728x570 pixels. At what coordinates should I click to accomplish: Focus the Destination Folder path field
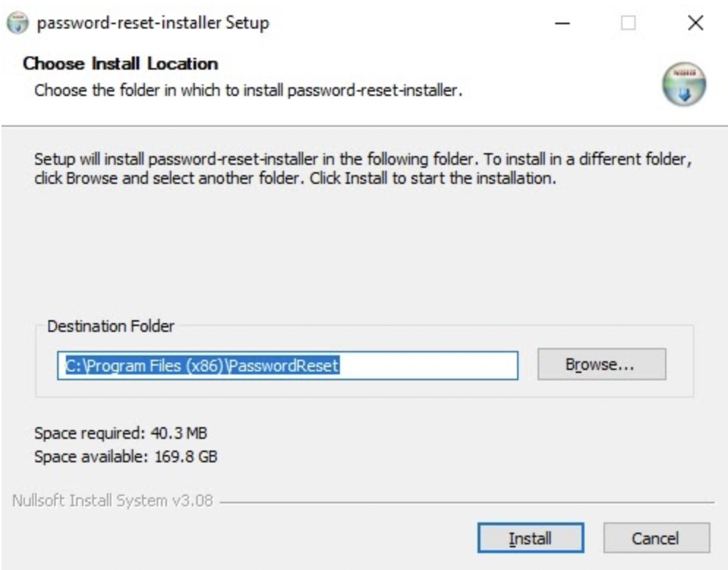tap(287, 366)
